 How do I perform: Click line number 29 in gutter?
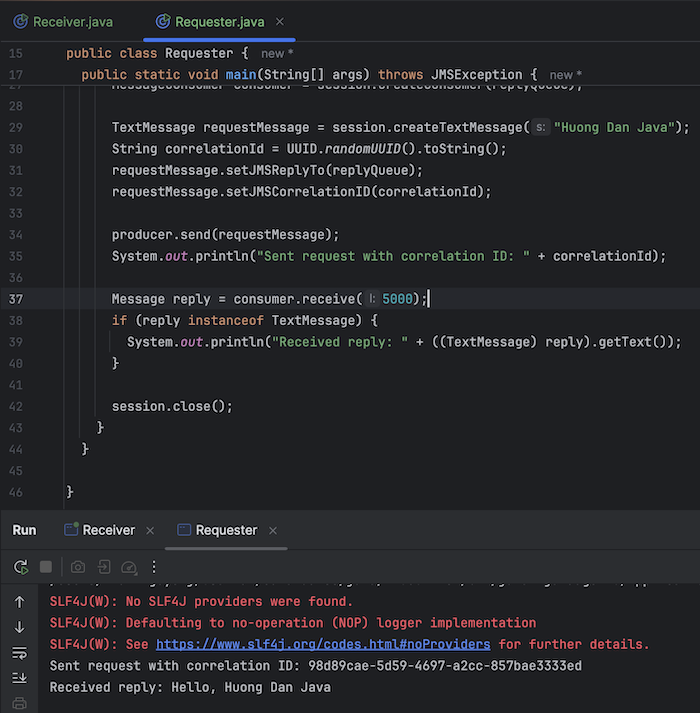pyautogui.click(x=15, y=127)
